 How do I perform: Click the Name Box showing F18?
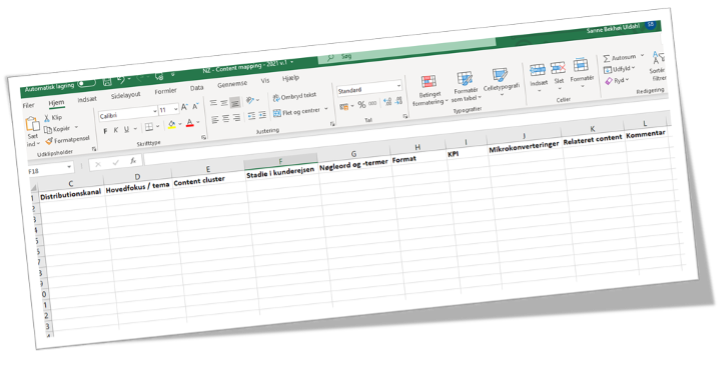tap(50, 169)
